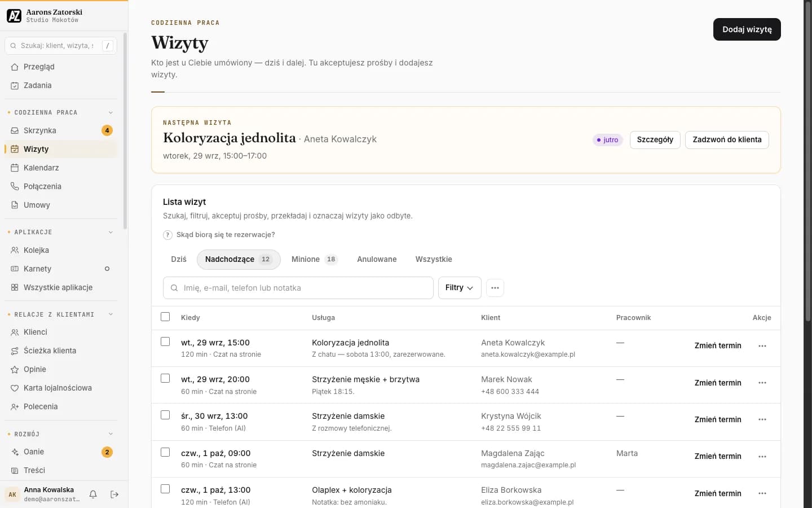Click the Wszystkie aplikacje grid icon
The width and height of the screenshot is (812, 508).
(15, 287)
